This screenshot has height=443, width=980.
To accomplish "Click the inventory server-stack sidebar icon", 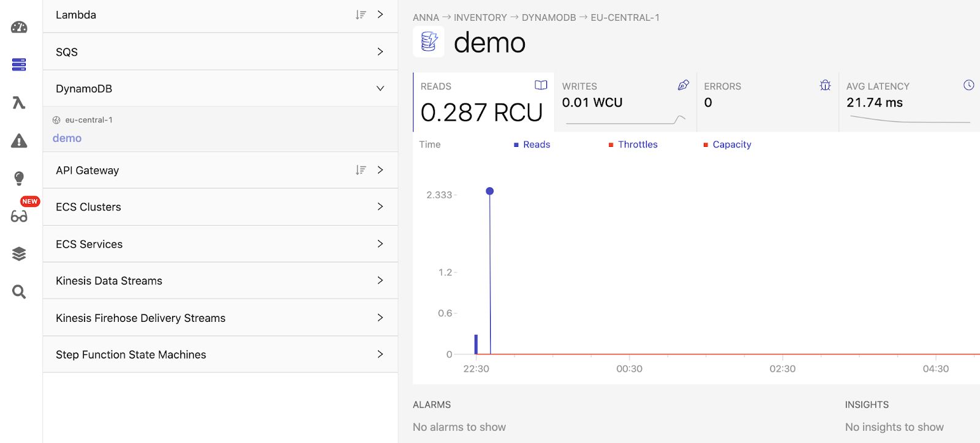I will (19, 64).
